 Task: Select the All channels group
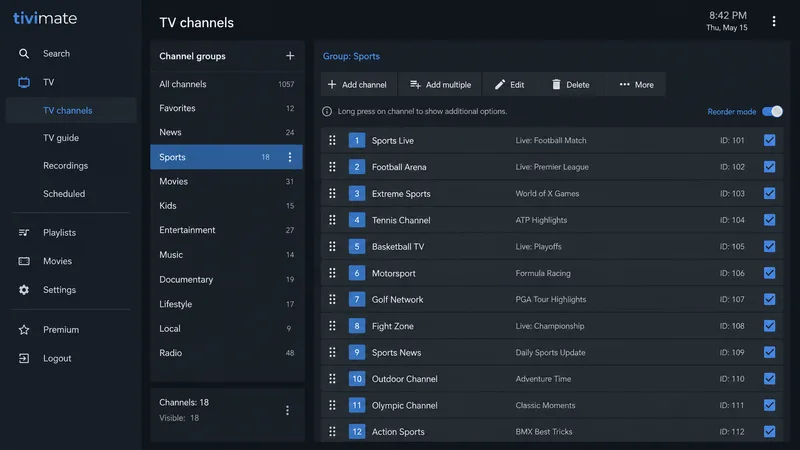[227, 84]
